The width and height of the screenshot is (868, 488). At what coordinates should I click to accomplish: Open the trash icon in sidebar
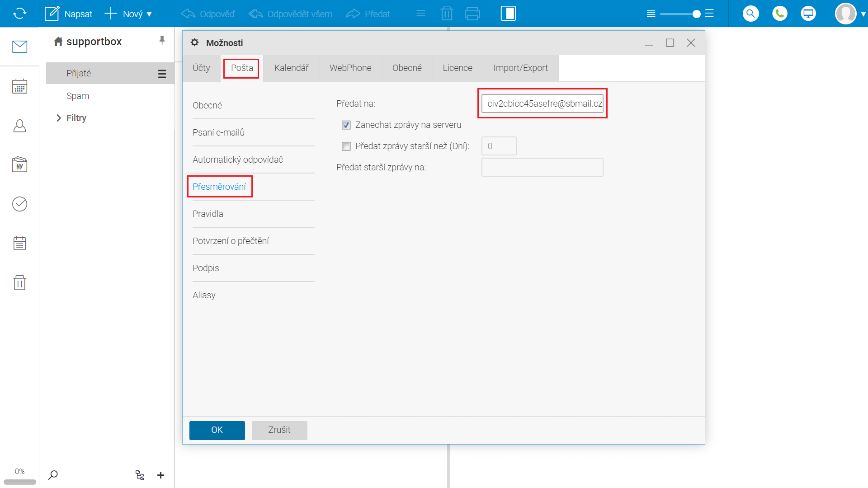(x=19, y=282)
